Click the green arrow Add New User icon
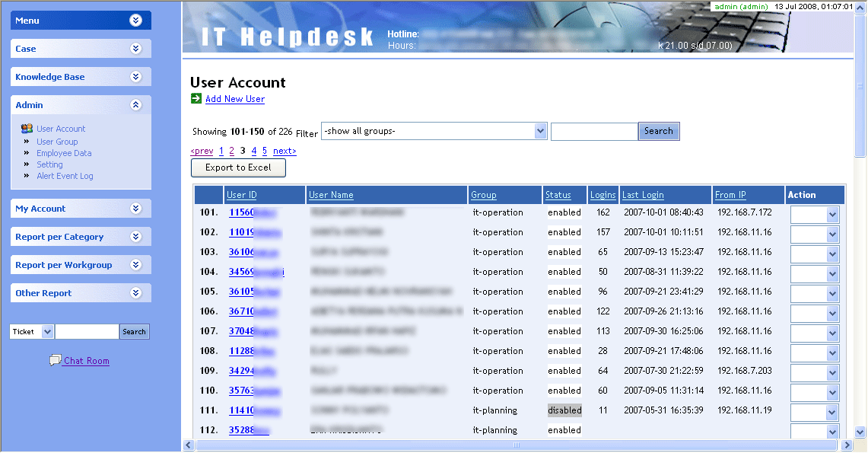 point(196,98)
